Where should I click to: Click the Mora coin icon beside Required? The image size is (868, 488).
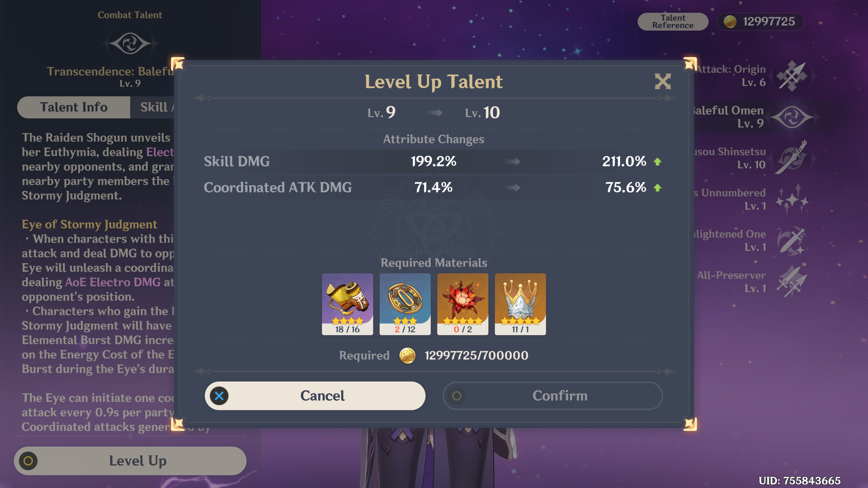click(407, 356)
